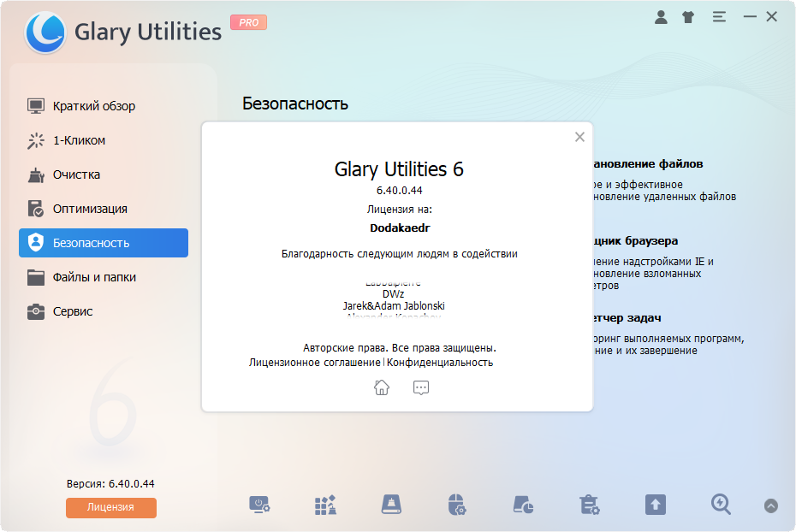
Task: Expand the bottom toolbar with the round chevron
Action: 771,505
